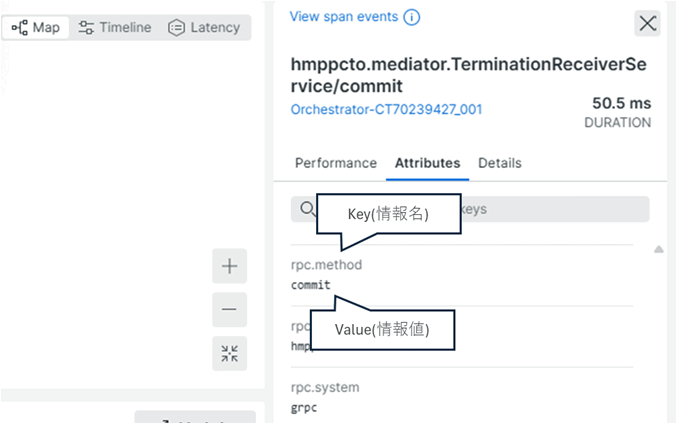This screenshot has width=677, height=424.
Task: Select the Attributes tab
Action: [427, 163]
